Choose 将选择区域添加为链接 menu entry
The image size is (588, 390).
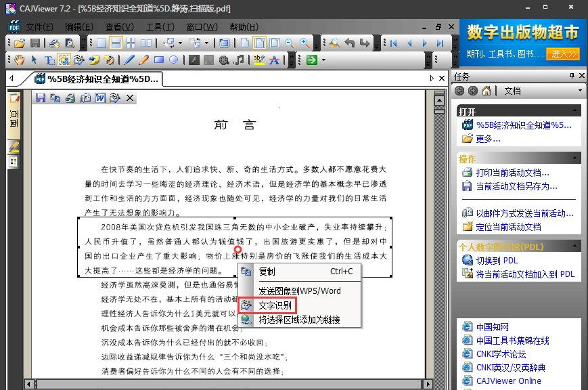click(300, 320)
